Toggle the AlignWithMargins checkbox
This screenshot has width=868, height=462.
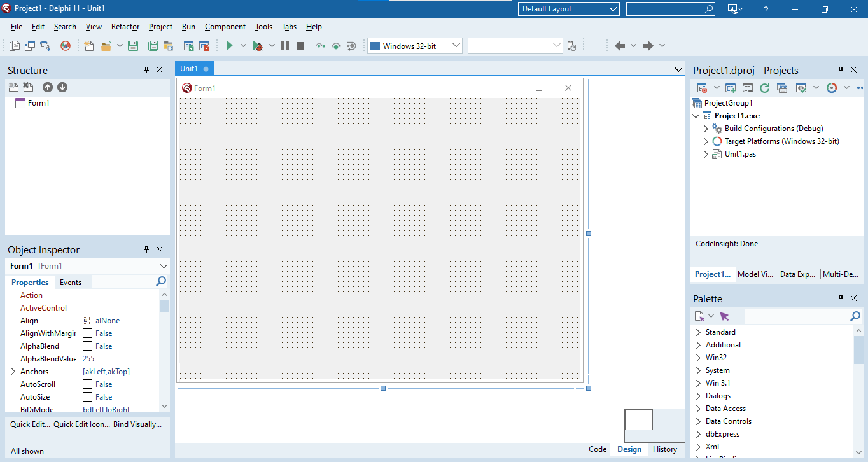pyautogui.click(x=87, y=333)
